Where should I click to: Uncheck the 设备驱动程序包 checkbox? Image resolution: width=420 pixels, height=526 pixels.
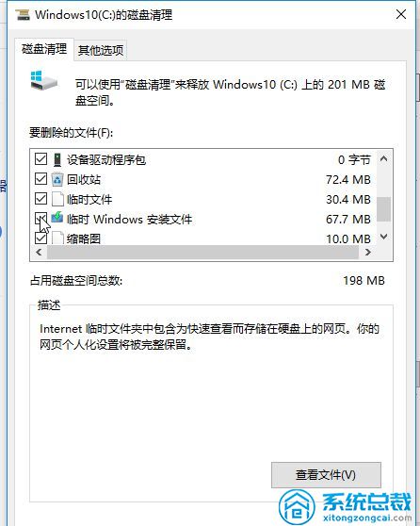coord(40,159)
